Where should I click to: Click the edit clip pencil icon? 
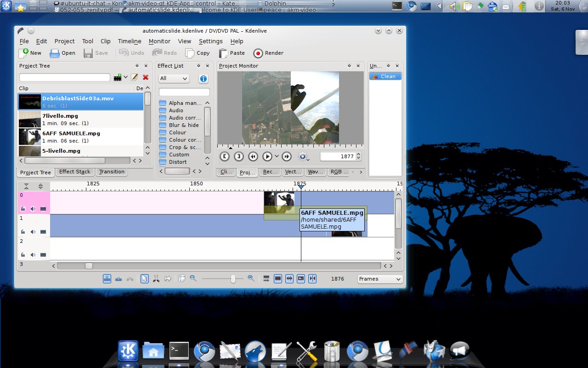135,77
